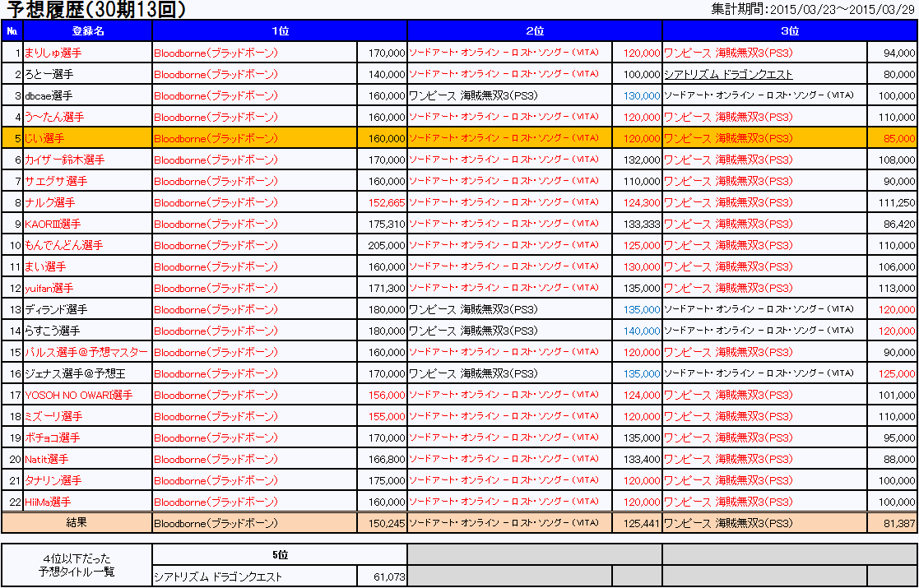This screenshot has height=588, width=919.
Task: Click the 結果 row label
Action: pos(77,522)
